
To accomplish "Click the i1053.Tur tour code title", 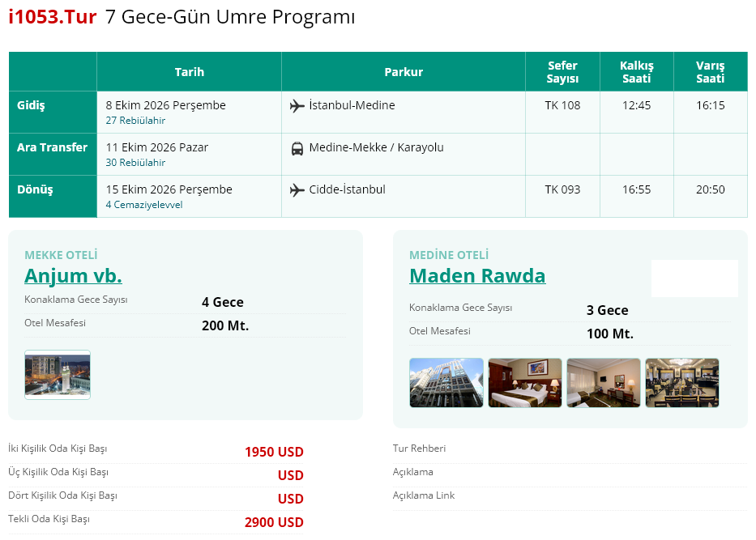I will click(53, 17).
